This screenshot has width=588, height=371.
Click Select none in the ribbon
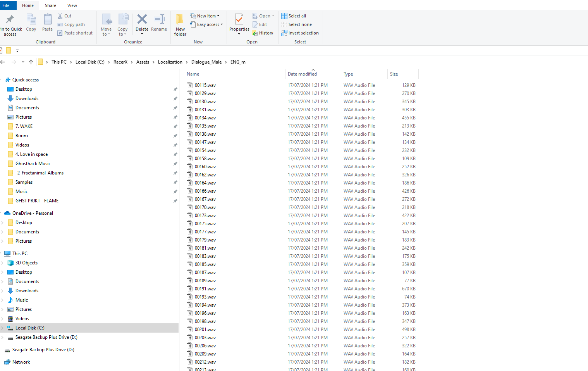296,24
